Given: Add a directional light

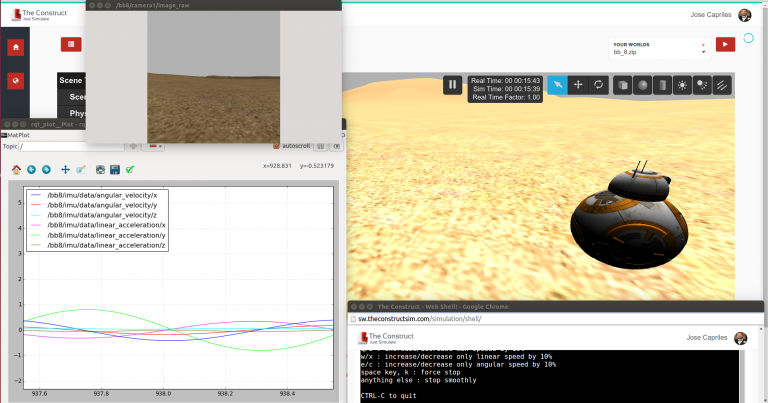Looking at the screenshot, I should [721, 86].
